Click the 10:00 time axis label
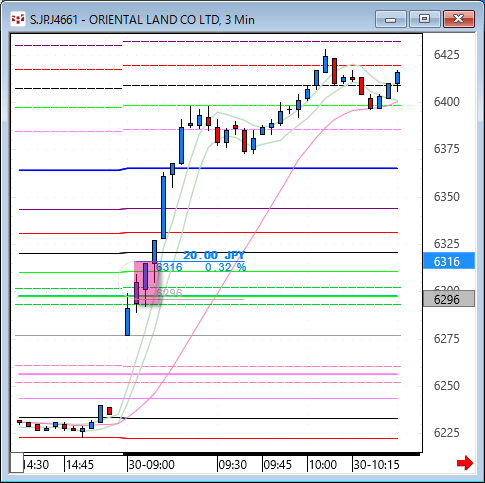The width and height of the screenshot is (485, 483). coord(323,464)
